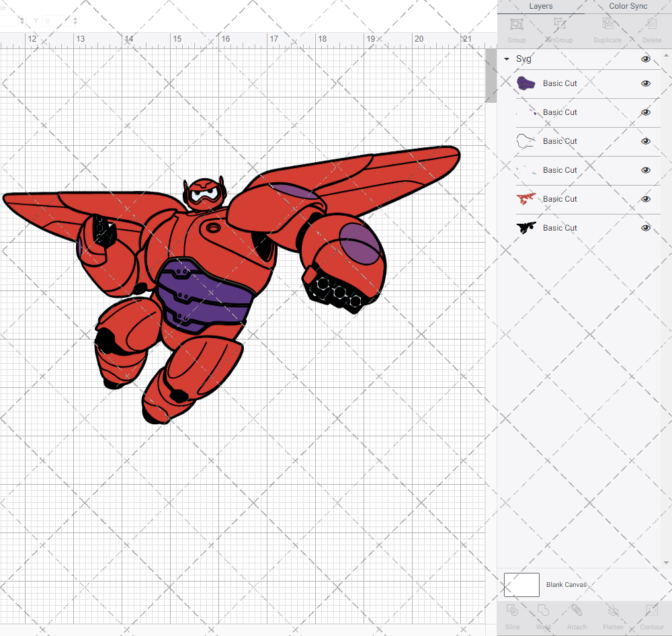Hide the fourth Basic Cut layer

(x=646, y=170)
